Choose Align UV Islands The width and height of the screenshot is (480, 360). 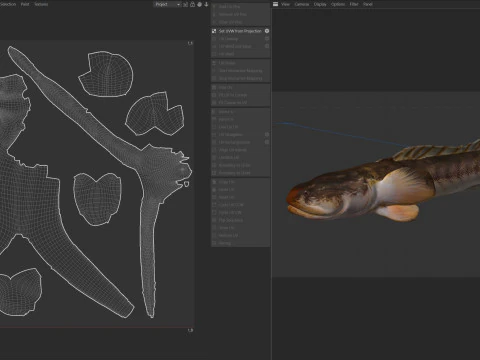(233, 150)
